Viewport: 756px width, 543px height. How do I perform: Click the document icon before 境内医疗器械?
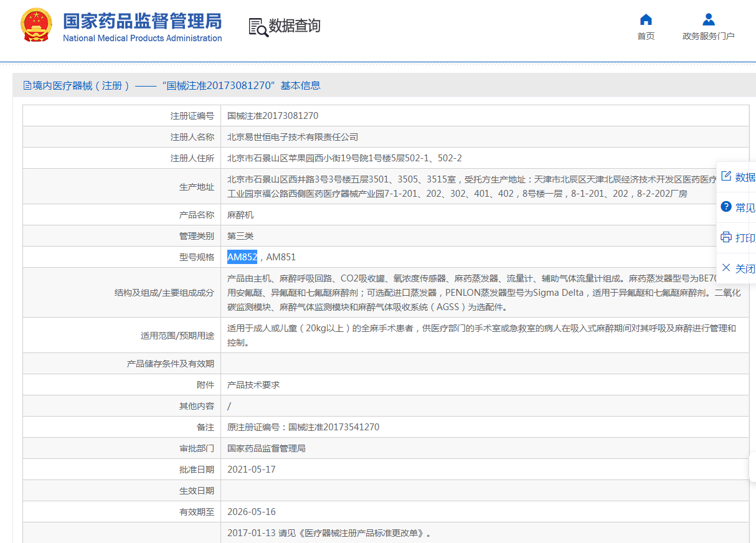coord(27,85)
